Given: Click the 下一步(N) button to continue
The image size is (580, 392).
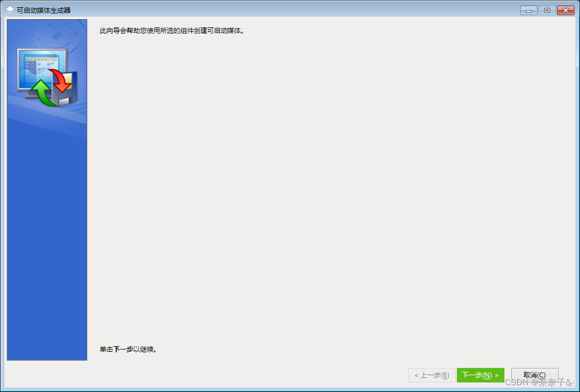Looking at the screenshot, I should pyautogui.click(x=480, y=375).
